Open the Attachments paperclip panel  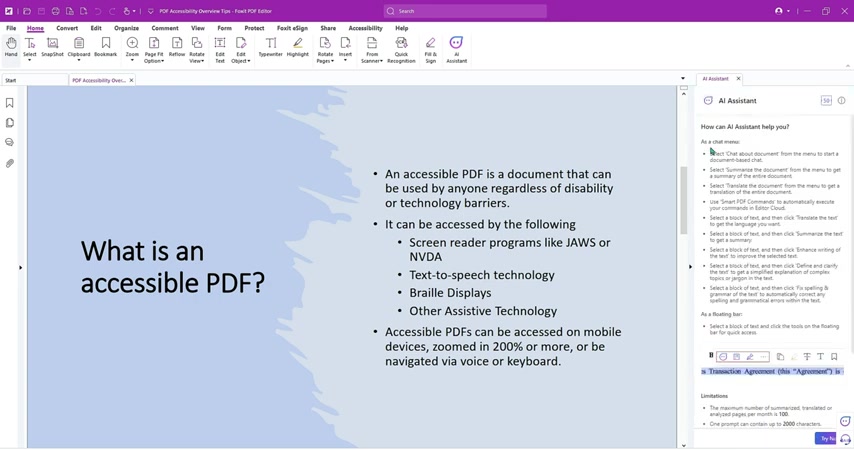[9, 163]
